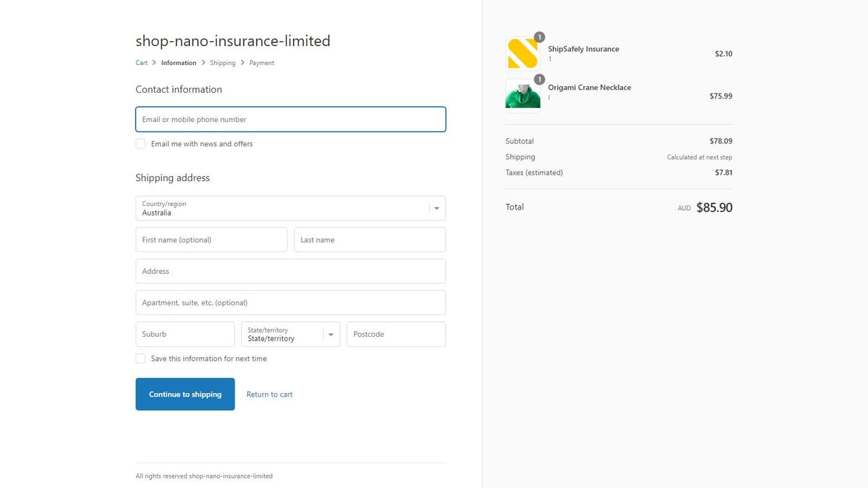Click Continue to shipping button

(x=185, y=394)
